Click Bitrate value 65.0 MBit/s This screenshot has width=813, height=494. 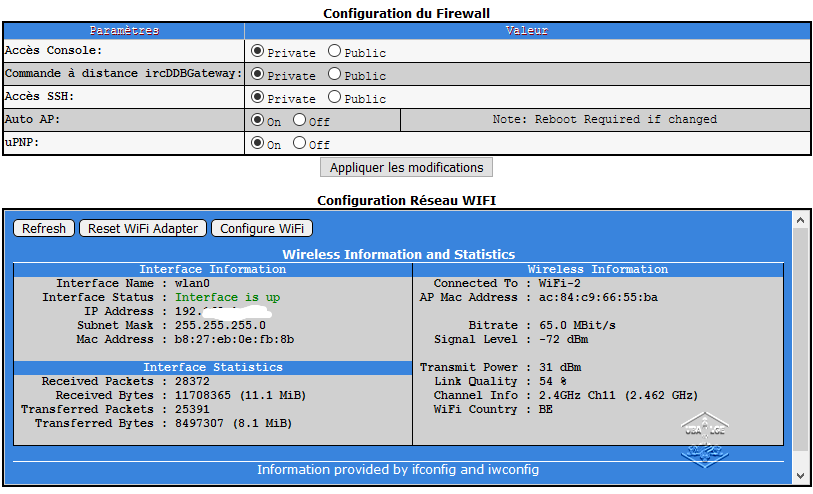point(577,326)
